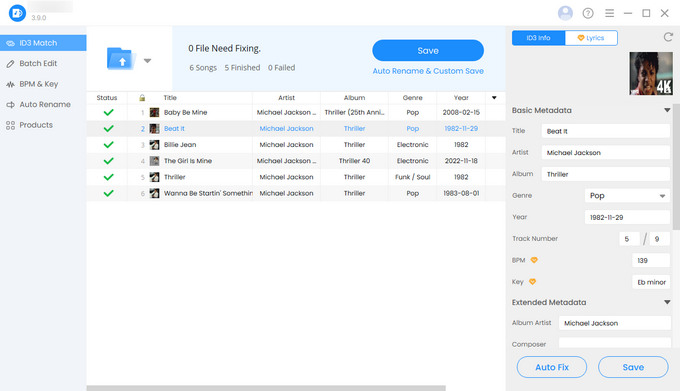Collapse the Extended Metadata section
The width and height of the screenshot is (680, 391).
(x=667, y=302)
